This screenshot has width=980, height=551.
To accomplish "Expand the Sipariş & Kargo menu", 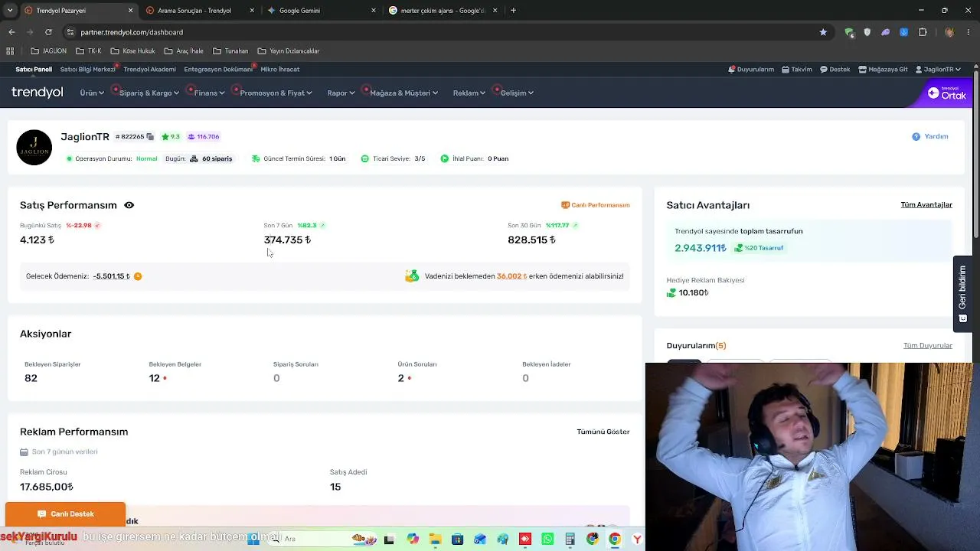I will point(149,93).
